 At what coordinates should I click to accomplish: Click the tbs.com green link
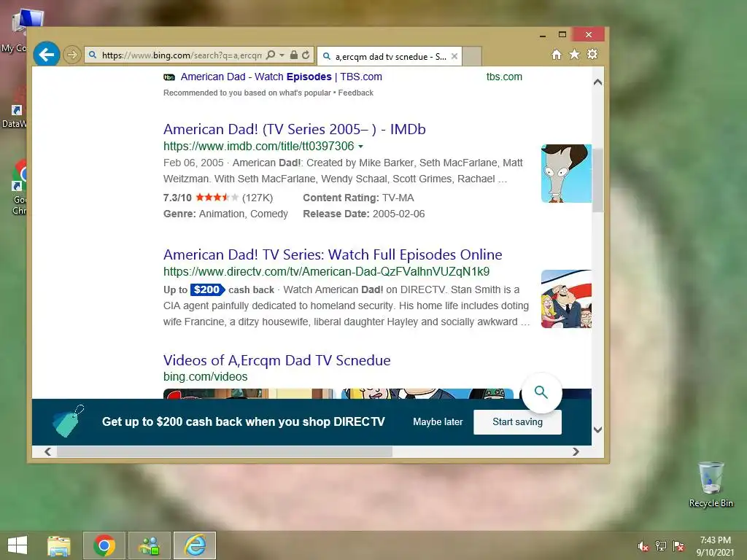504,77
